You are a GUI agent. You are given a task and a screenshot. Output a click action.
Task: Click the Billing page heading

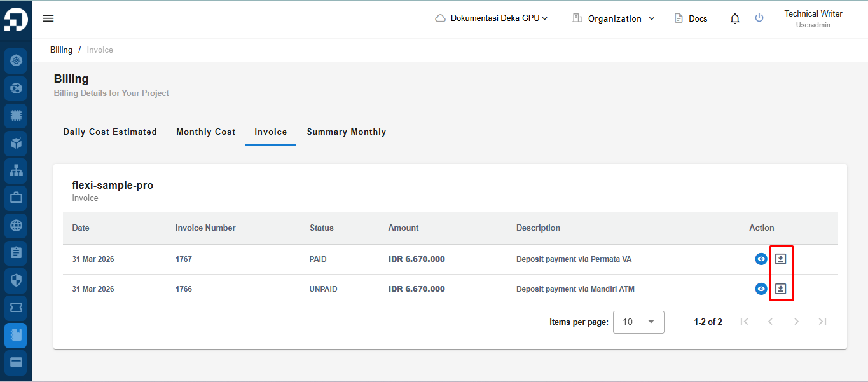tap(71, 79)
